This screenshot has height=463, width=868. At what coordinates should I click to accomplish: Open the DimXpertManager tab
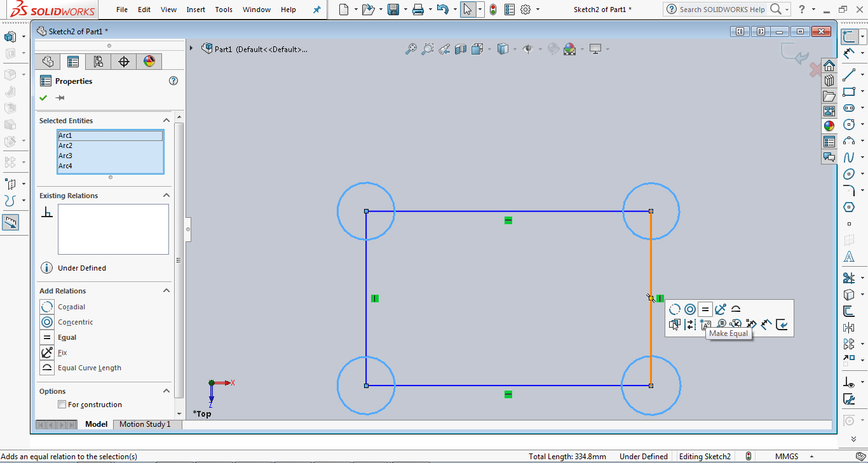point(124,62)
